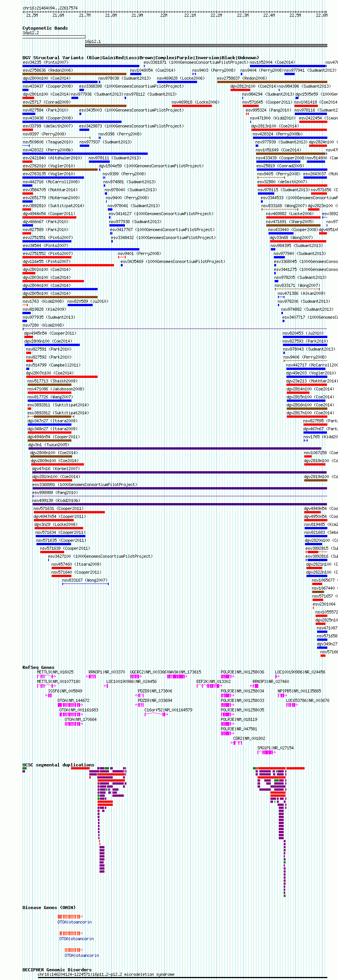This screenshot has width=338, height=980.
Task: Click variant nsv499139 (Kidd2010b)
Action: [x=56, y=501]
